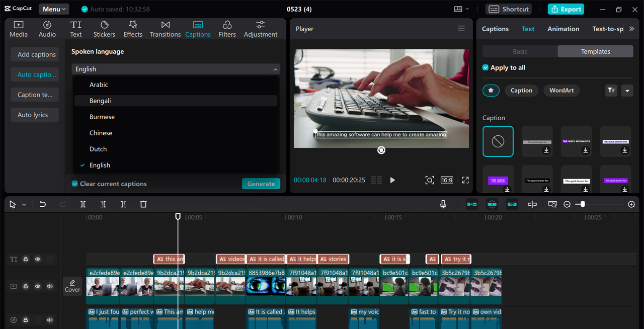Filter templates by WordArt
644x329 pixels.
[561, 91]
